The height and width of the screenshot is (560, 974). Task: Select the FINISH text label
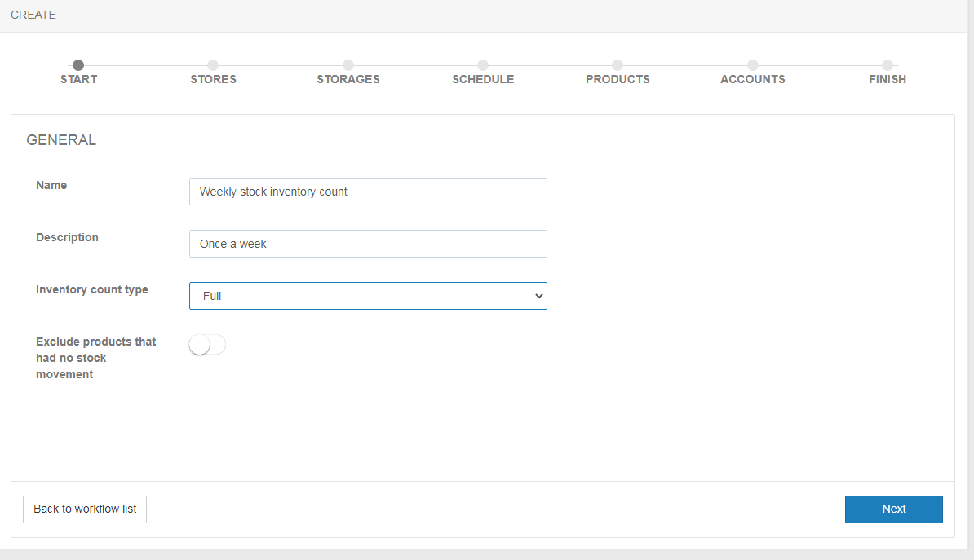[888, 80]
